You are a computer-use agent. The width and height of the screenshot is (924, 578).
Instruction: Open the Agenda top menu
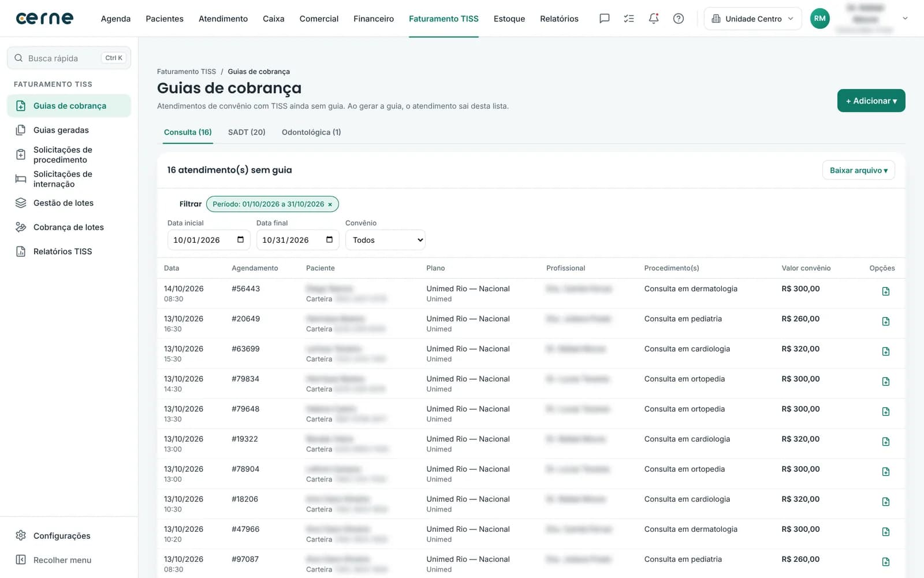point(115,18)
